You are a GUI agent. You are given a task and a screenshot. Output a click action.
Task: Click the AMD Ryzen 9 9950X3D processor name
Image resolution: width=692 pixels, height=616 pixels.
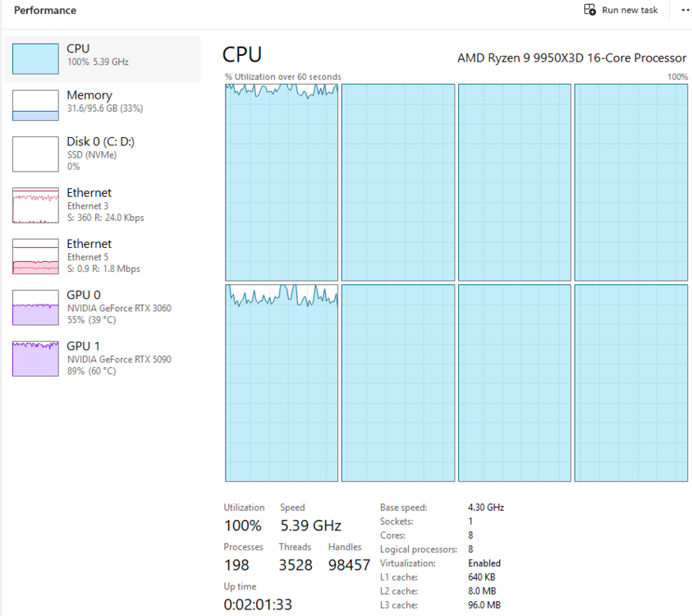(x=571, y=58)
